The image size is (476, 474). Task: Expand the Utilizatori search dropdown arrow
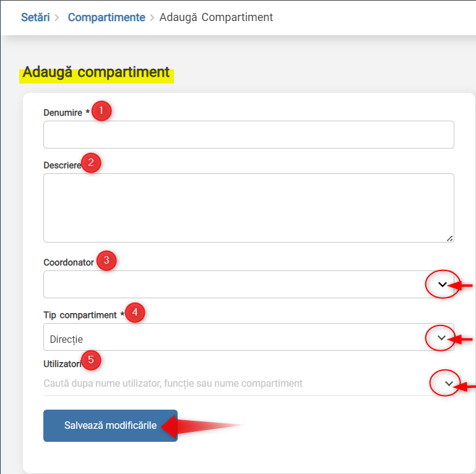[449, 383]
